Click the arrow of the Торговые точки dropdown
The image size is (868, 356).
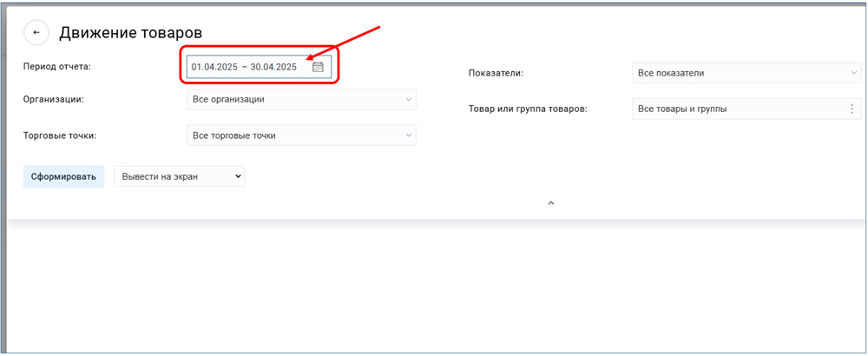[x=409, y=135]
